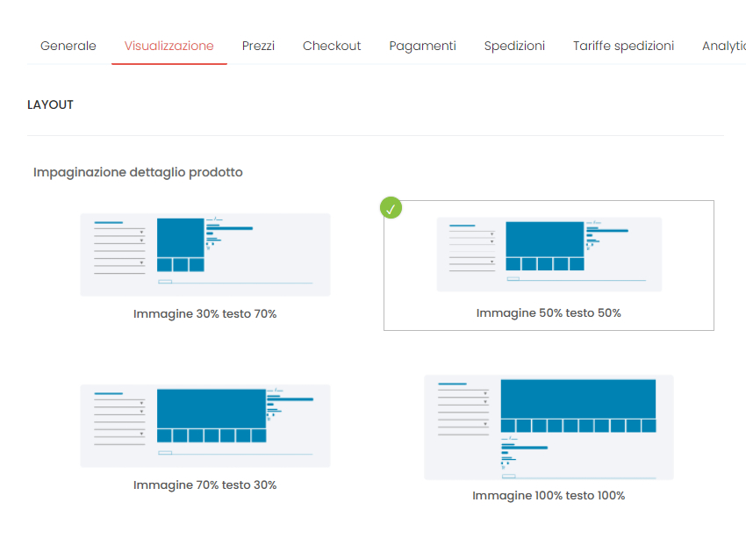The height and width of the screenshot is (560, 746).
Task: Pick the 'Immagine 70% testo 30%' layout
Action: click(x=205, y=425)
